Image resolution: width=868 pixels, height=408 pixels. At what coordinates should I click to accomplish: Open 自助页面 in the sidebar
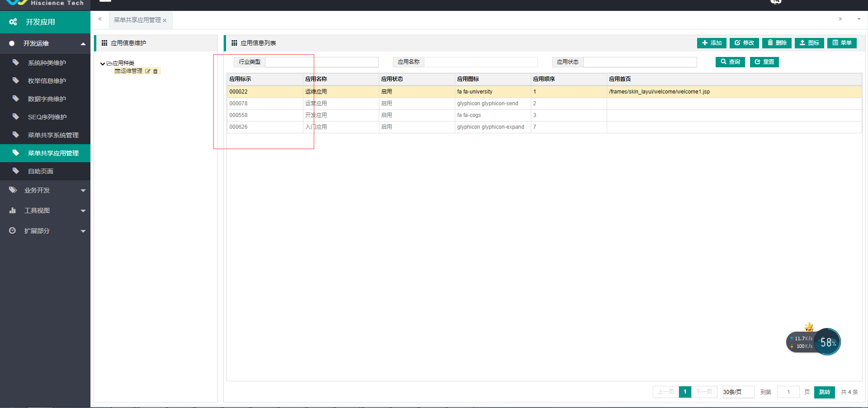point(41,171)
